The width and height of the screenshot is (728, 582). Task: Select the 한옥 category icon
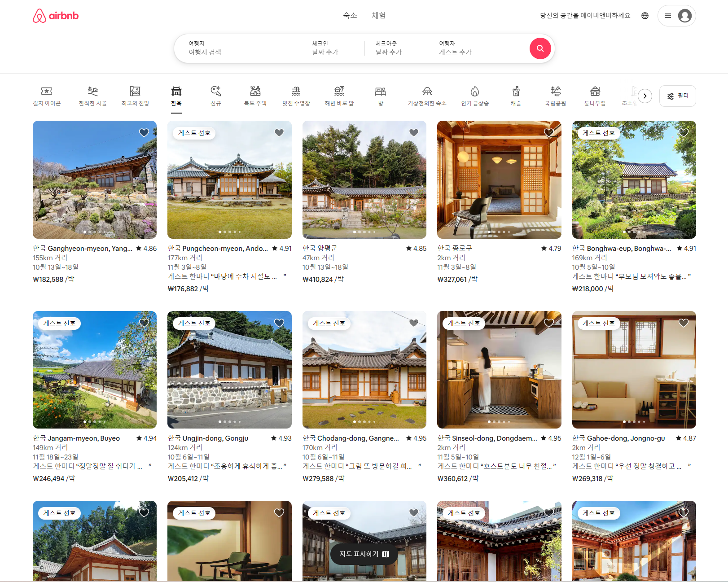176,91
